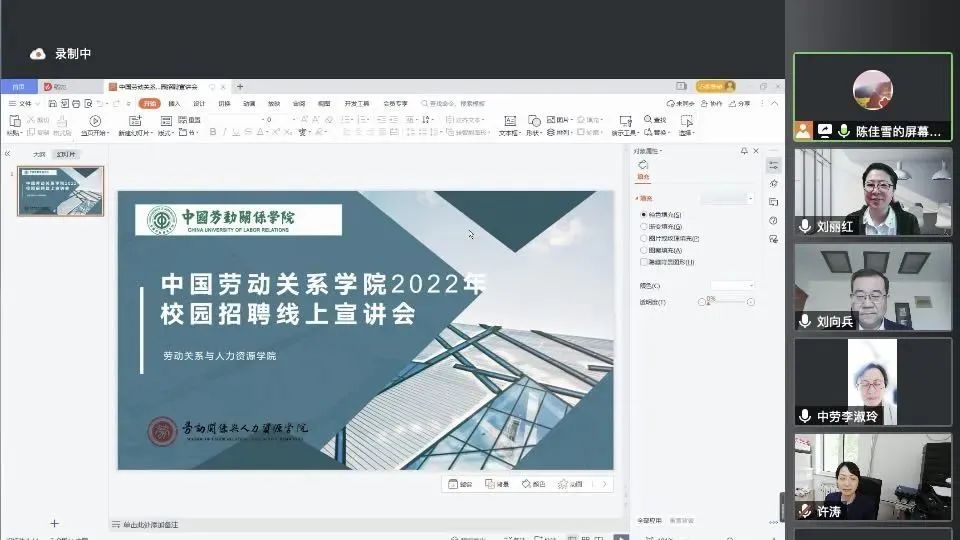Click the help question mark sidebar icon
960x540 pixels.
tap(773, 220)
